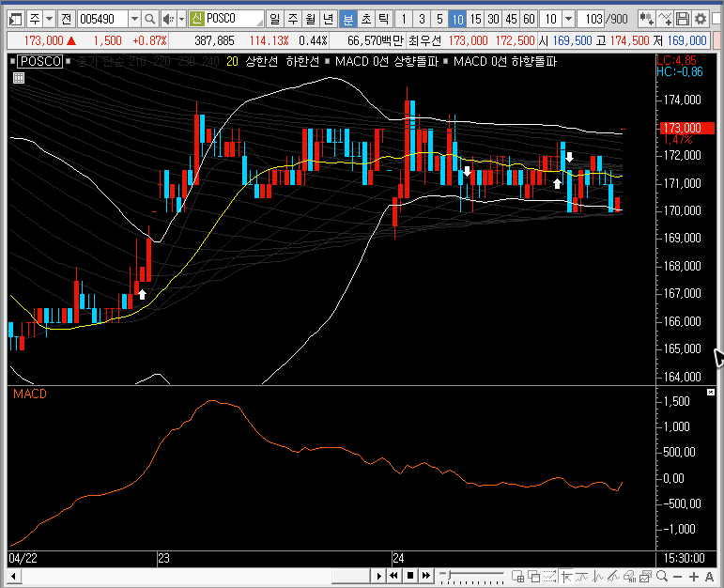
Task: Click the 전 button beside stock code
Action: point(66,19)
